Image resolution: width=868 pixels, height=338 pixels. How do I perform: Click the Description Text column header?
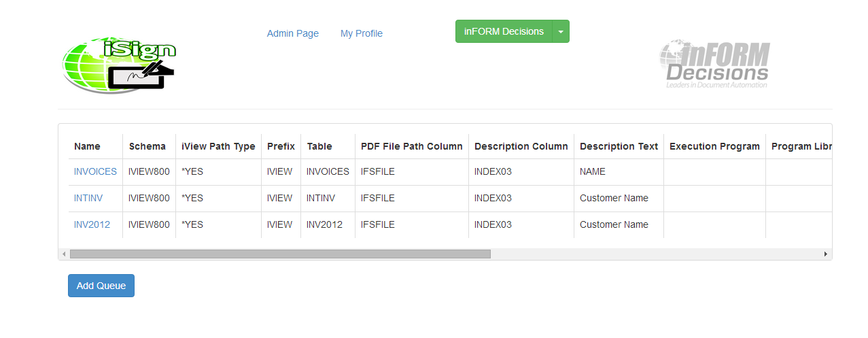coord(619,146)
